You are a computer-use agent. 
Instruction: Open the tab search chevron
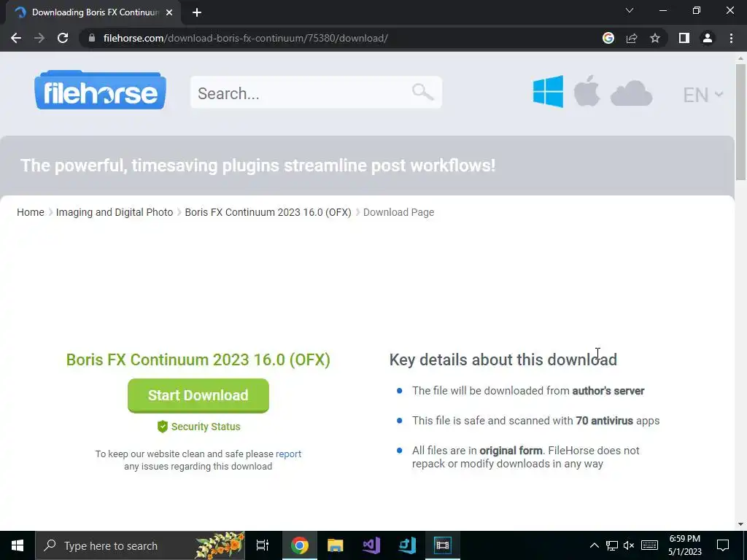tap(630, 10)
